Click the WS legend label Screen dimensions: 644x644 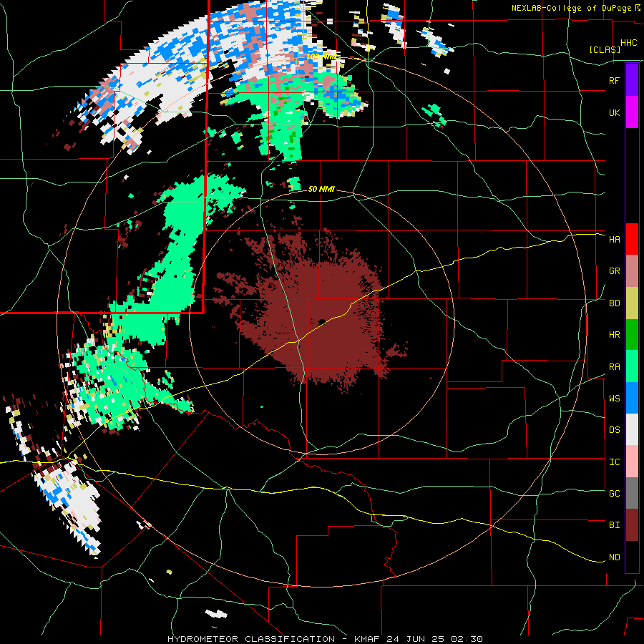click(x=614, y=399)
